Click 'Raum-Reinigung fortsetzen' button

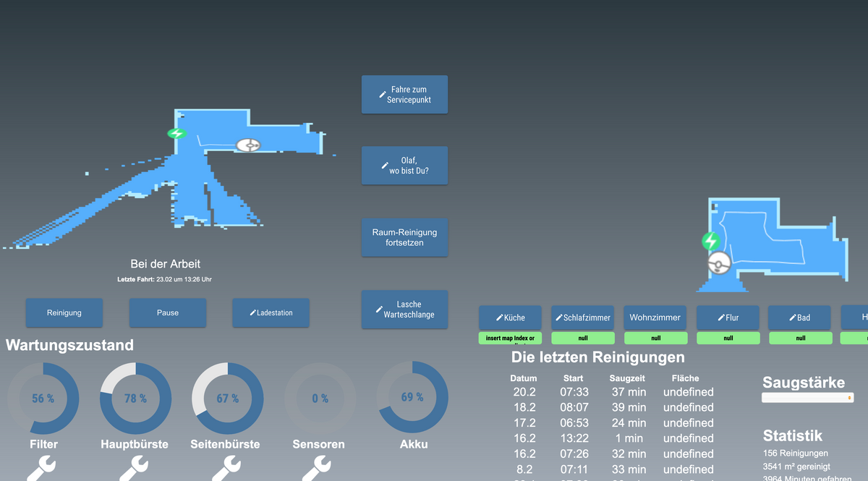(404, 238)
